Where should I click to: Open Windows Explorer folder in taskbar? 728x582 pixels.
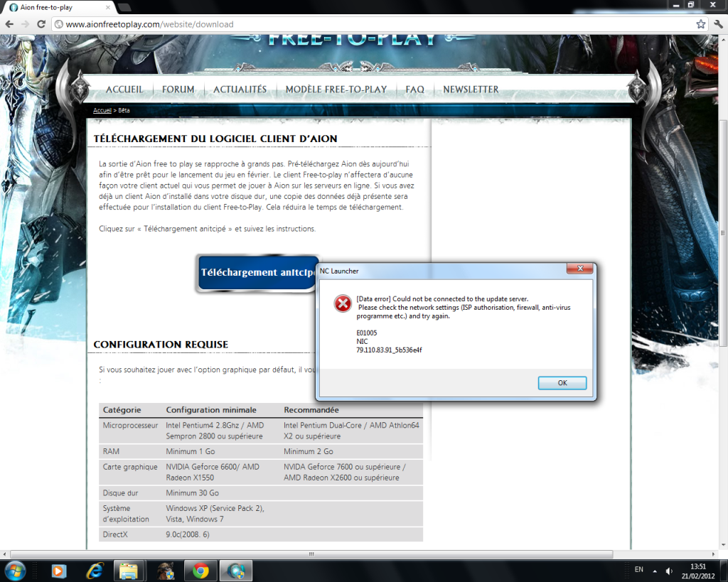[129, 570]
